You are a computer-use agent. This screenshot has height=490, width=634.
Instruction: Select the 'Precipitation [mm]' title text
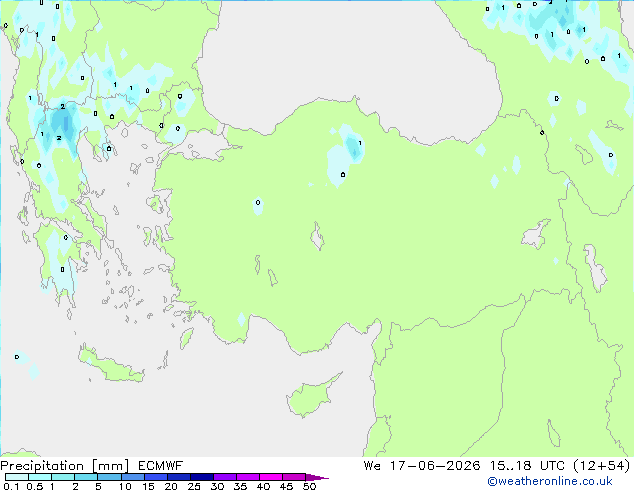click(x=65, y=466)
